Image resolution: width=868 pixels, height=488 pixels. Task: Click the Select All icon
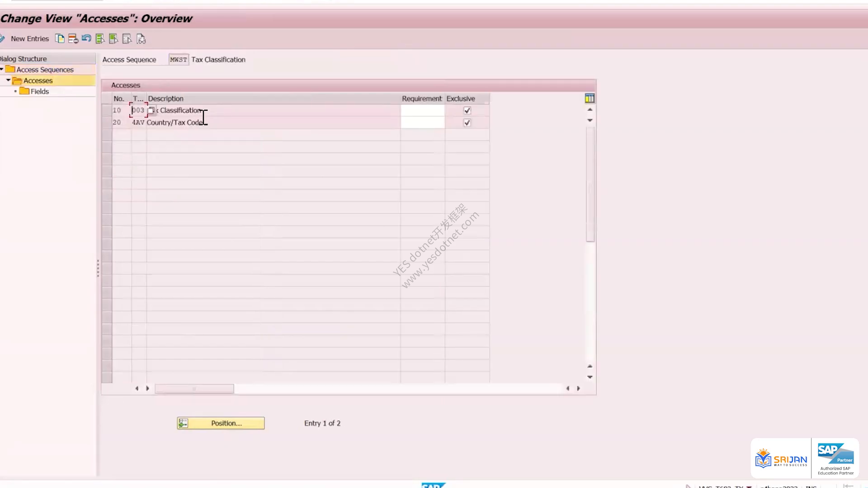click(100, 39)
